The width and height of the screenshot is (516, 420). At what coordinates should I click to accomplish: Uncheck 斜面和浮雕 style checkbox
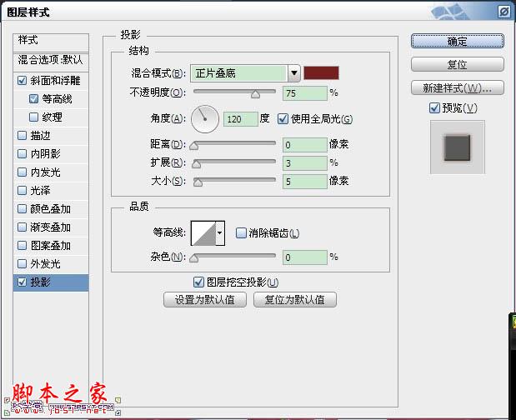tap(22, 81)
